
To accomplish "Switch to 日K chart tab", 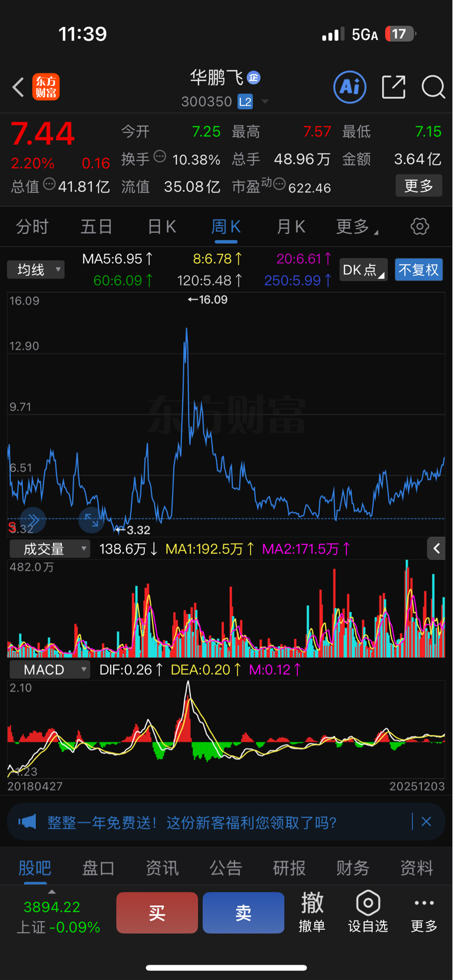I will coord(161,227).
